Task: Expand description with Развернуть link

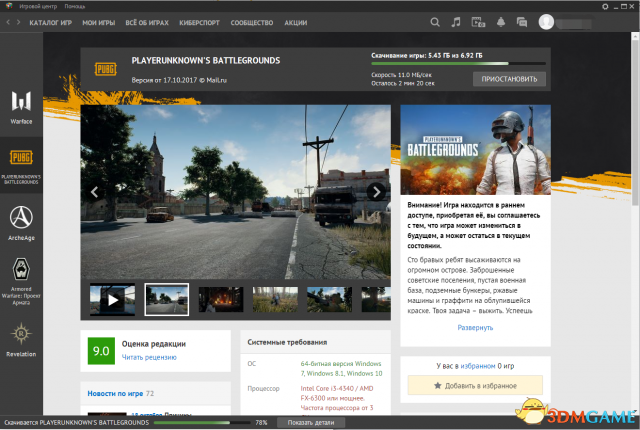Action: click(x=475, y=328)
